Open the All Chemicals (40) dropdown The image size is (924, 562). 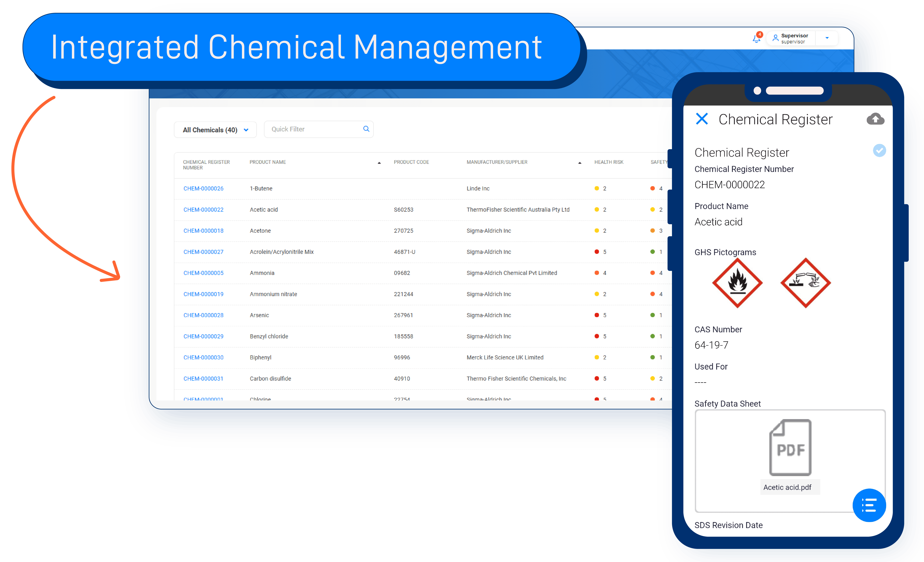[x=215, y=130]
